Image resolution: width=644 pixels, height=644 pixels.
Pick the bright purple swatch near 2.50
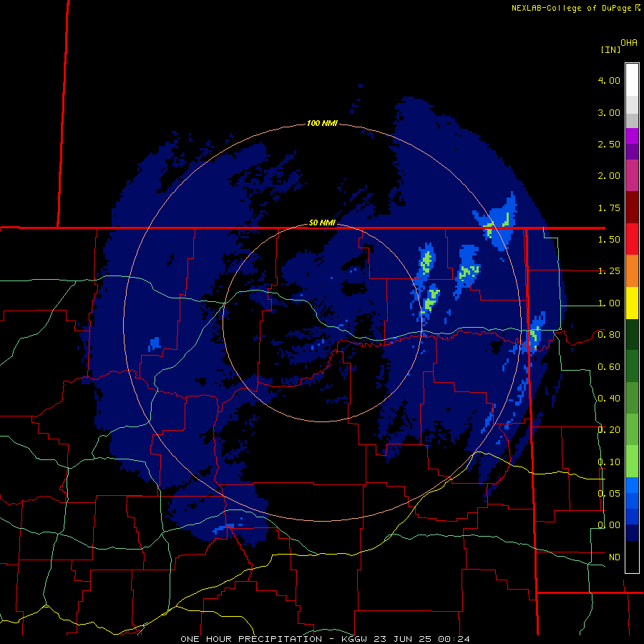click(x=632, y=136)
